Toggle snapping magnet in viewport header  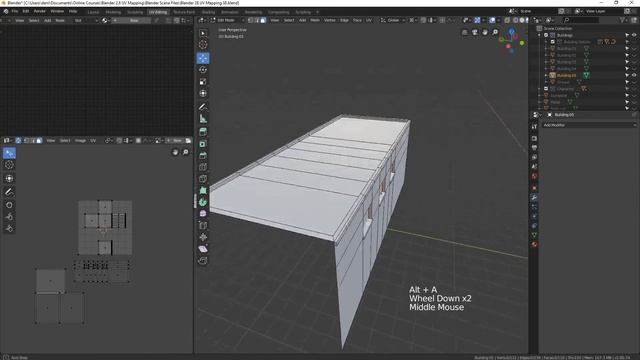click(423, 20)
